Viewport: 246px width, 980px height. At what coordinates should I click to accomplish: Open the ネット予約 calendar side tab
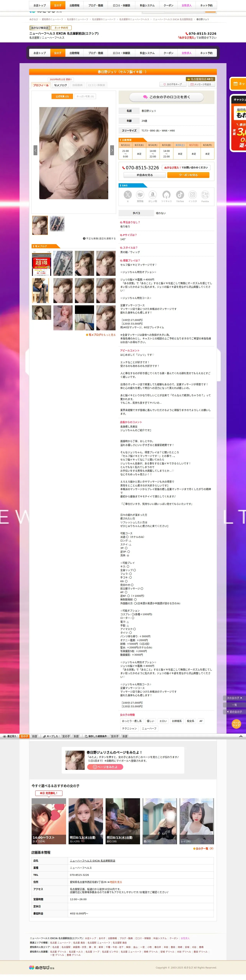[x=238, y=84]
